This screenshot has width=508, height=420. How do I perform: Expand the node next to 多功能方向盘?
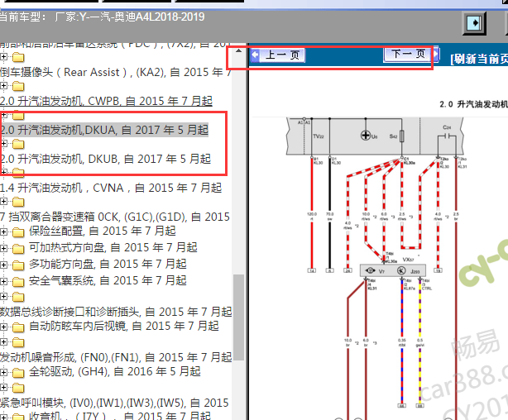pyautogui.click(x=3, y=265)
